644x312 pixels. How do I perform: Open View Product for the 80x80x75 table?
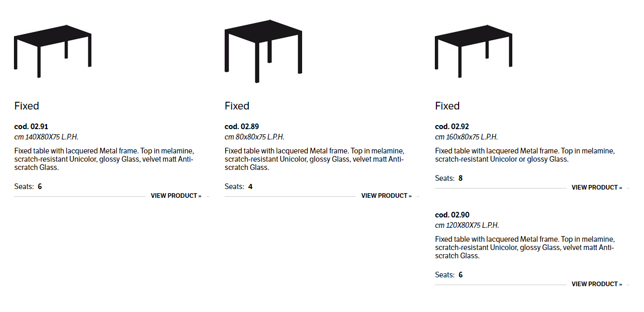coord(386,196)
